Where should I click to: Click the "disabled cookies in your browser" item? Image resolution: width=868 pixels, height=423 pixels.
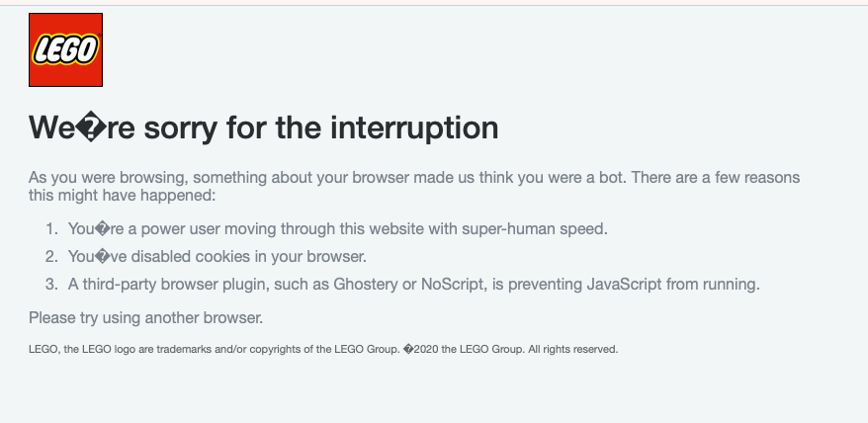point(217,257)
